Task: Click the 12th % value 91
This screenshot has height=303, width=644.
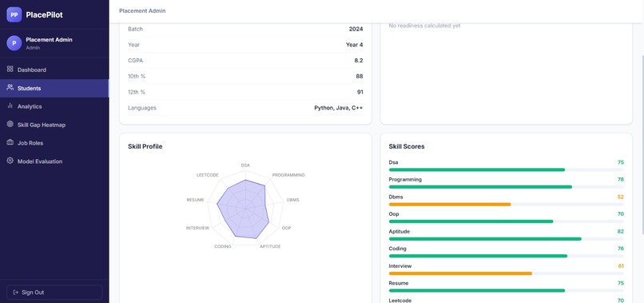Action: point(360,92)
